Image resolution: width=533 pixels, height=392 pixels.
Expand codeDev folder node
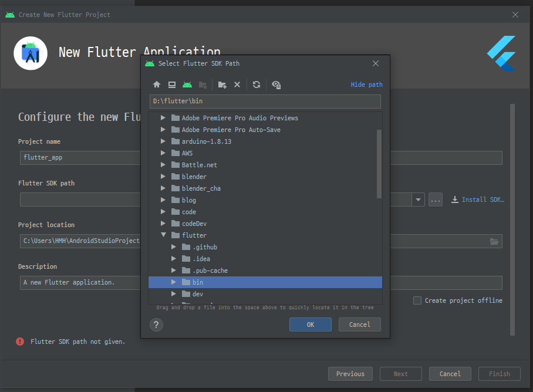(163, 224)
